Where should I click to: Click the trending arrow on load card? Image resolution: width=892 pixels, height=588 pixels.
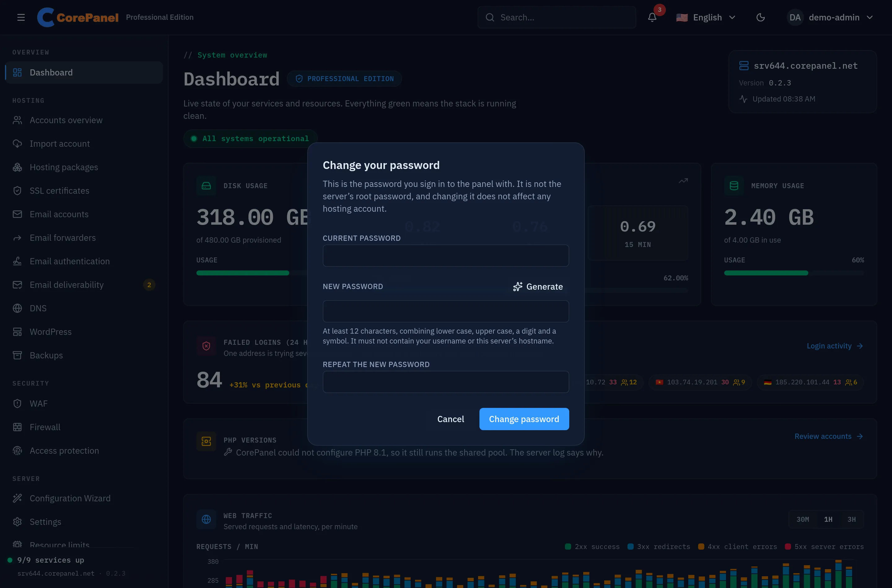[x=683, y=181]
